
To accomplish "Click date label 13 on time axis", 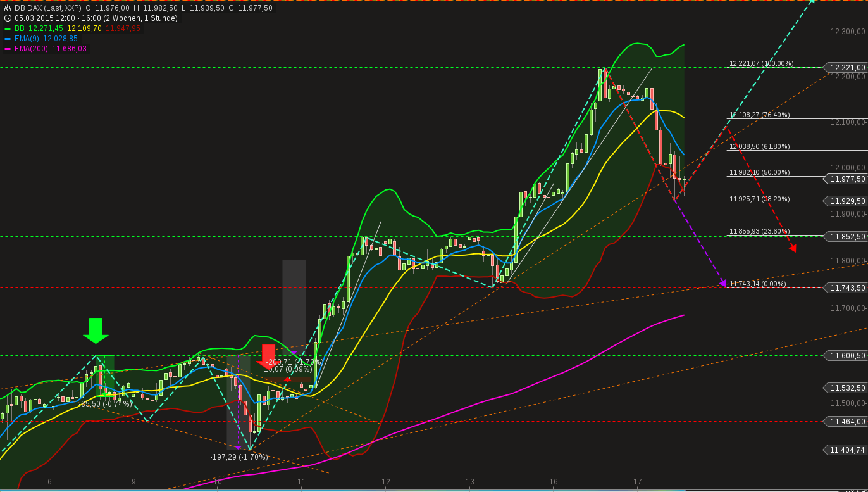I will [x=470, y=482].
